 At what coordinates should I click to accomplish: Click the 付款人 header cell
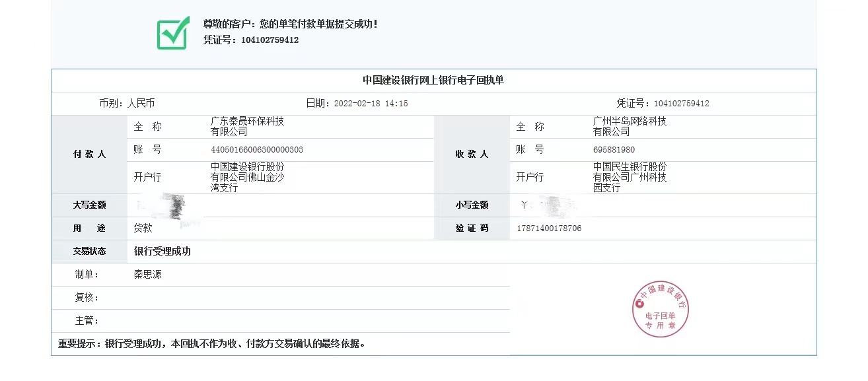pyautogui.click(x=89, y=155)
